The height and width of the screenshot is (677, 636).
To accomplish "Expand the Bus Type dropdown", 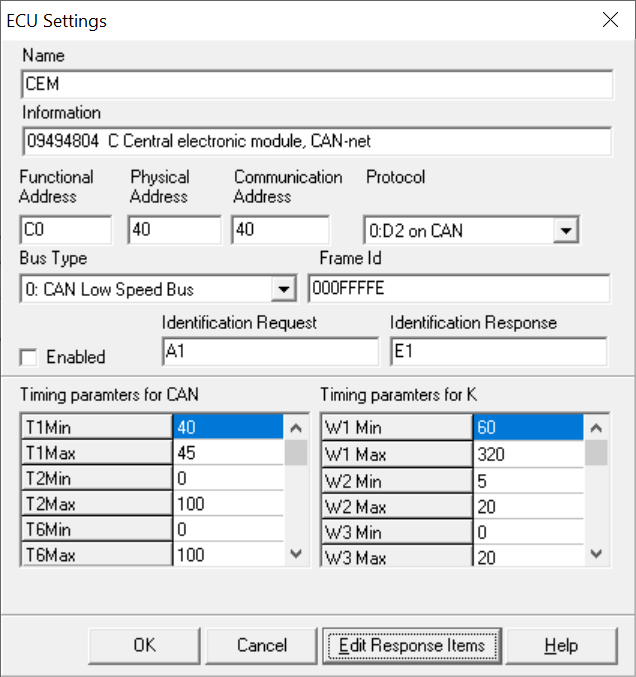I will click(x=284, y=290).
